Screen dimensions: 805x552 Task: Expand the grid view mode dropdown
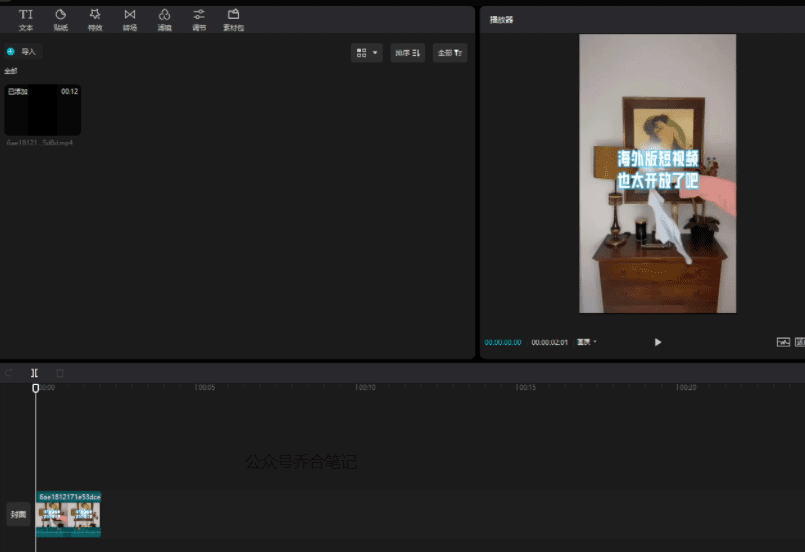point(366,52)
